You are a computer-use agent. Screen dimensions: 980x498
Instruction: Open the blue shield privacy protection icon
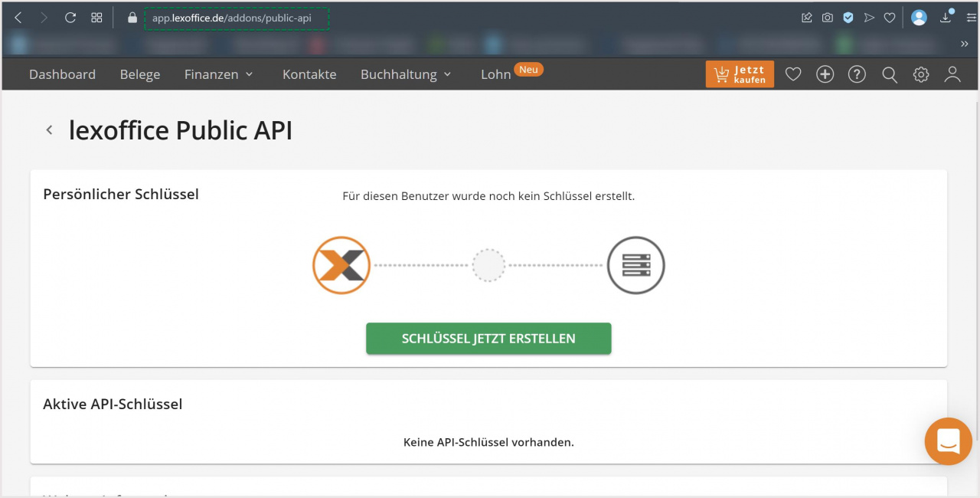click(848, 18)
